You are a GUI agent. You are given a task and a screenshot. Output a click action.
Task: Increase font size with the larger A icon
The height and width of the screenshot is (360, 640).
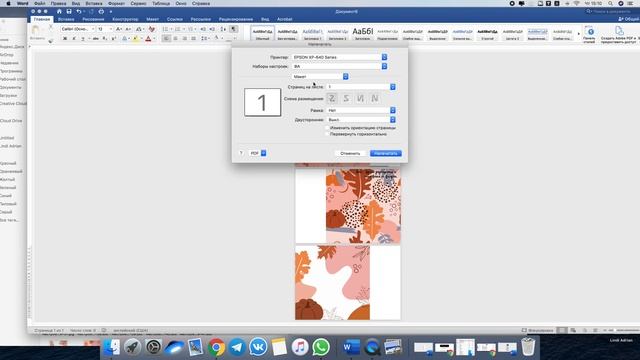[x=118, y=29]
